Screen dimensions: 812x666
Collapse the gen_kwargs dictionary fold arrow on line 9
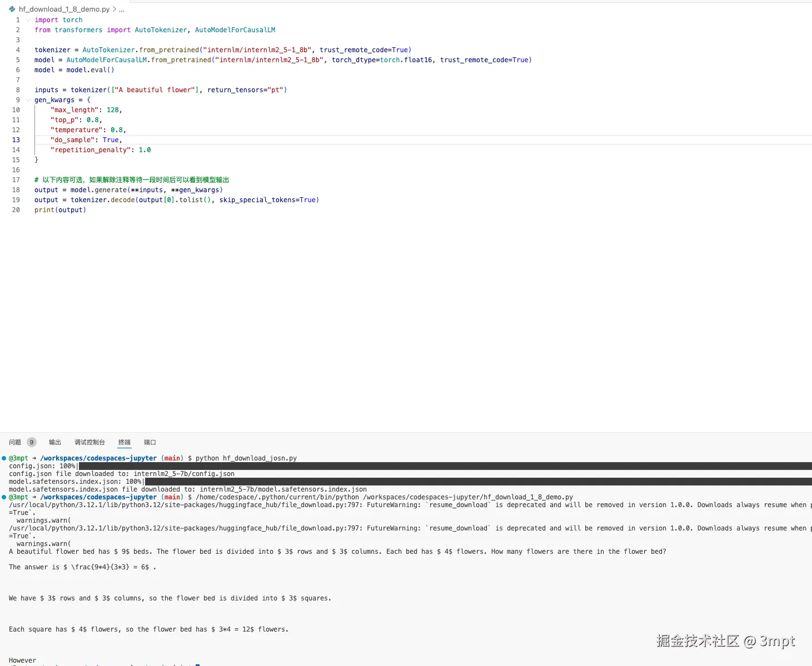click(x=28, y=100)
